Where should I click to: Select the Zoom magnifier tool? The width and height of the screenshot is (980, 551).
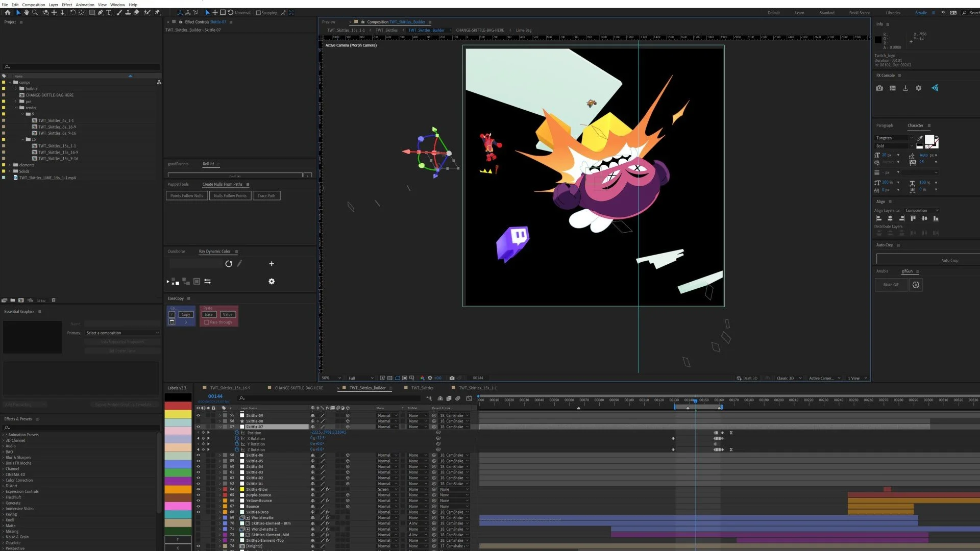(x=35, y=12)
